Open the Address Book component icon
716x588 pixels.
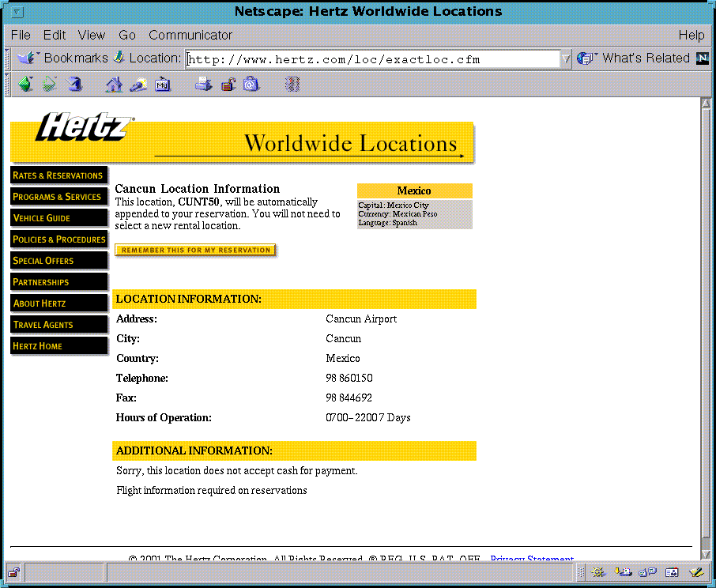[672, 571]
